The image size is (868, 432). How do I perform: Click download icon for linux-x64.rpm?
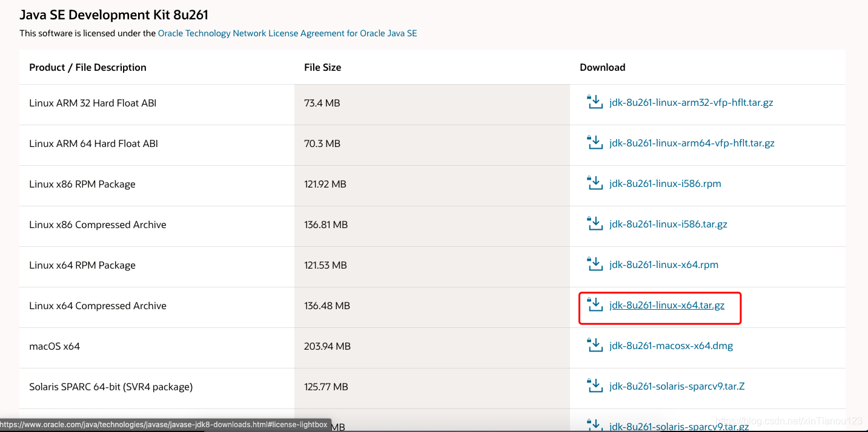pyautogui.click(x=595, y=264)
